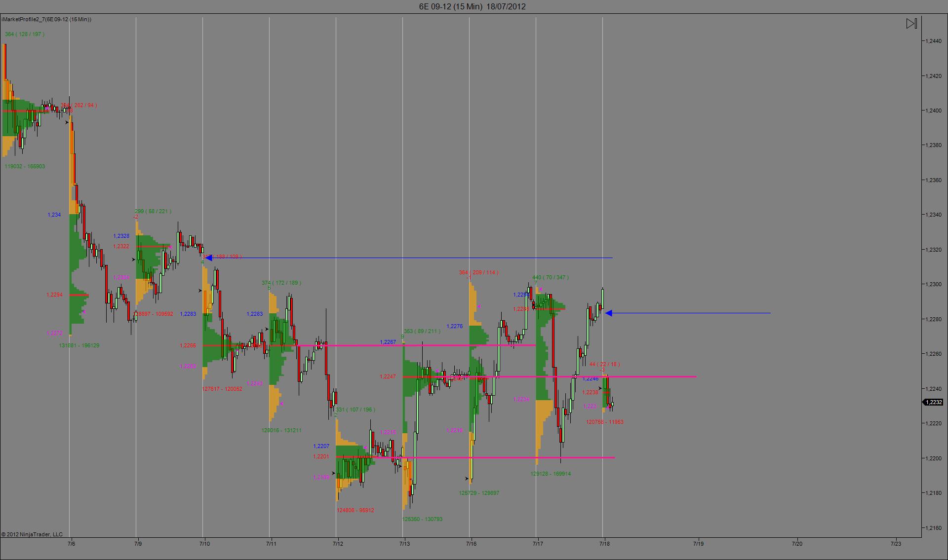Click the green 129128 - 169914 volume text
Image resolution: width=948 pixels, height=560 pixels.
[551, 474]
